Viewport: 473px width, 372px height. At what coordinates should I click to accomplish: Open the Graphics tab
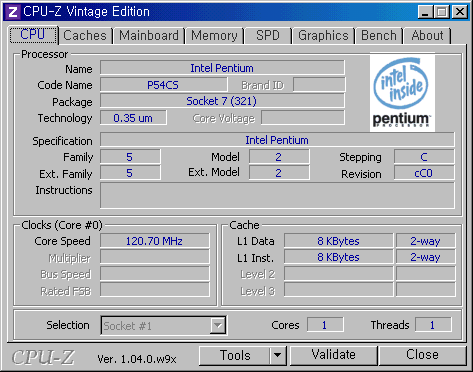point(323,35)
